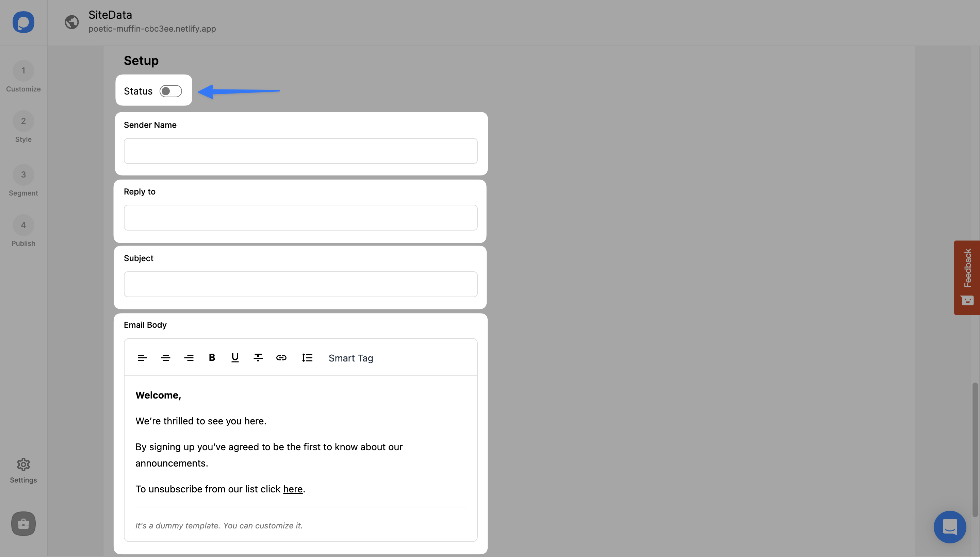
Task: Apply strikethrough formatting
Action: 258,357
